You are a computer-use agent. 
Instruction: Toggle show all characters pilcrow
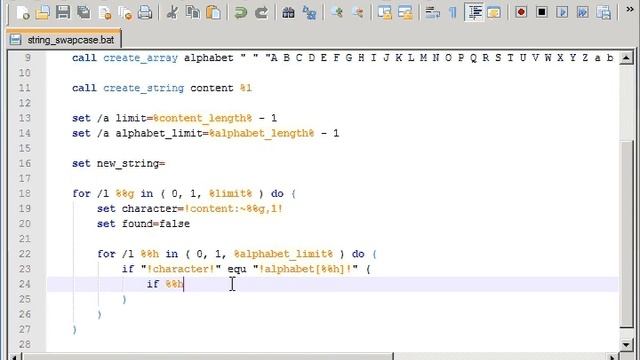[x=453, y=13]
